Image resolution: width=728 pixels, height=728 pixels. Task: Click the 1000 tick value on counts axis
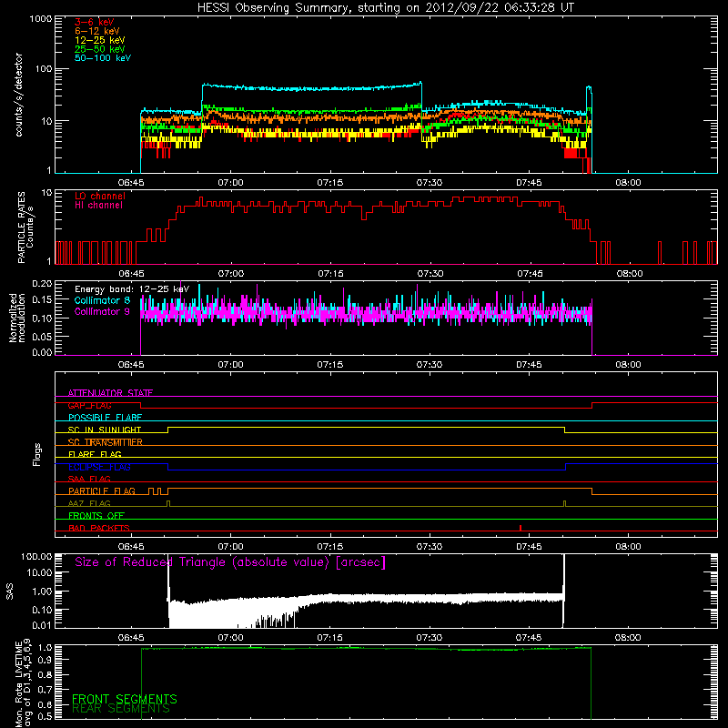click(x=40, y=19)
